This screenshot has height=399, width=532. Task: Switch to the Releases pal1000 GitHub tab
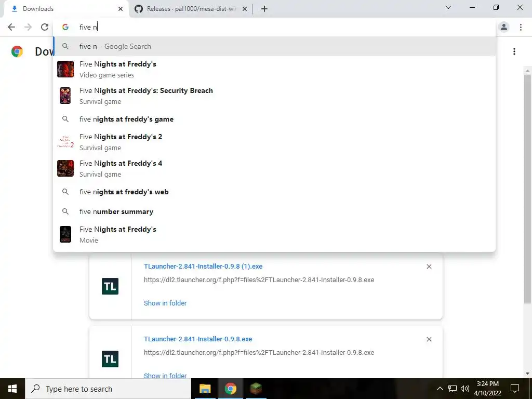pos(191,9)
